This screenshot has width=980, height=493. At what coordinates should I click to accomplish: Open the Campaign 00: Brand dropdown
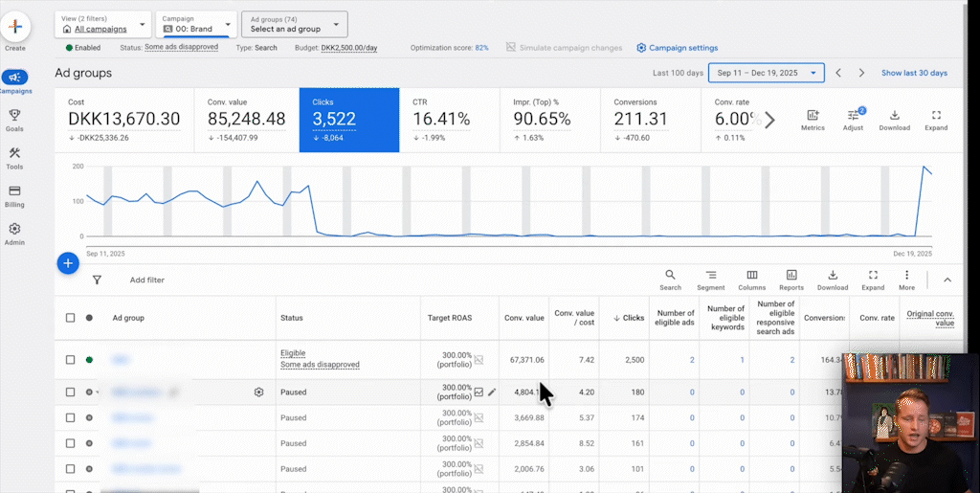196,24
